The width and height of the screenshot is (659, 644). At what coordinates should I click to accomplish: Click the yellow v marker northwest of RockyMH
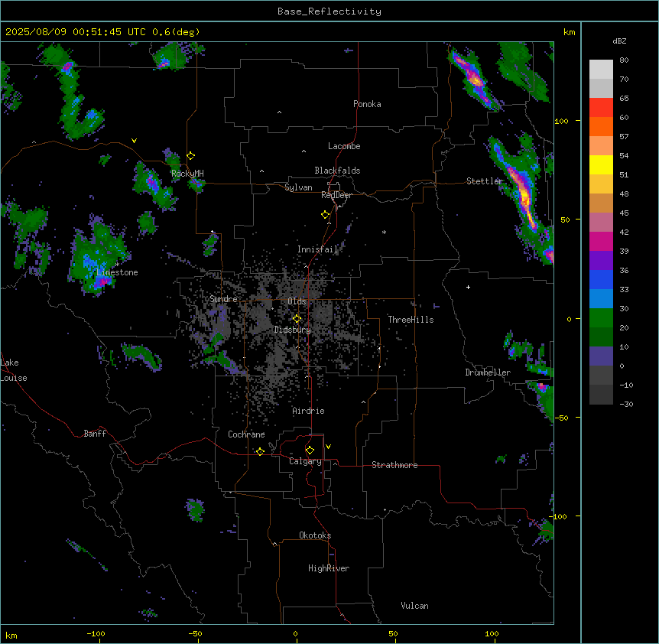[x=134, y=141]
